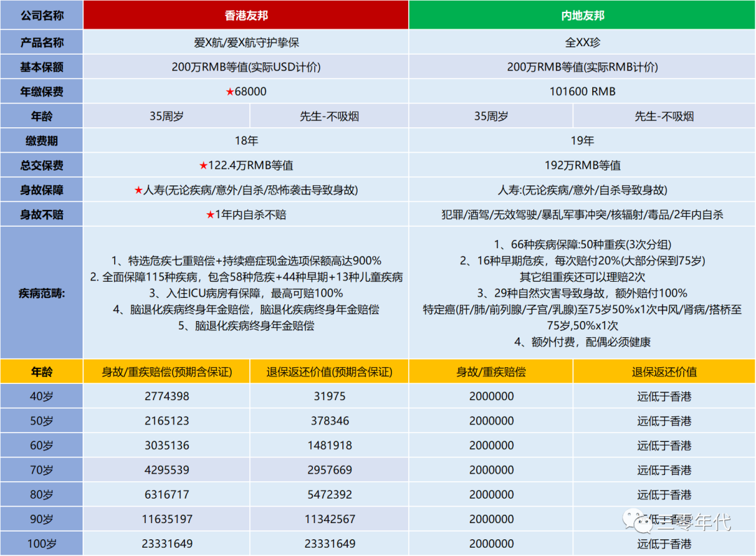
Task: Click the red star beside 1年内自杀不赔
Action: point(210,215)
